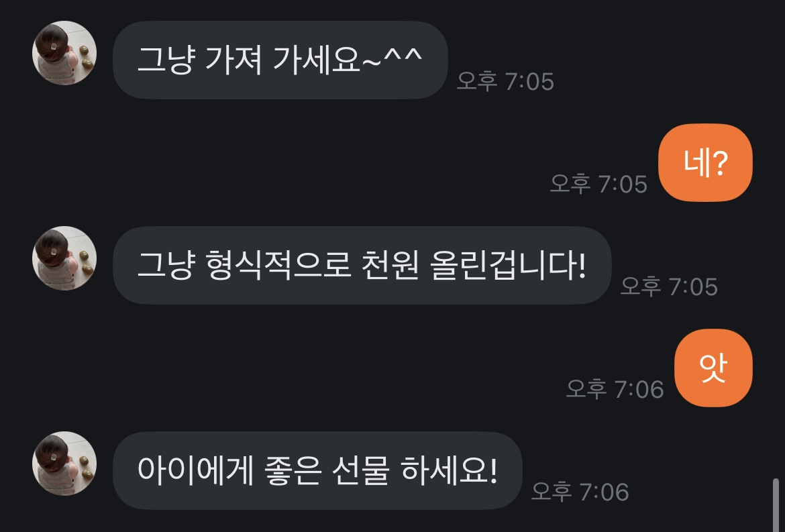Select the '그냥 가져 가세요~^^' message bubble
Viewport: 785px width, 532px height.
[280, 60]
